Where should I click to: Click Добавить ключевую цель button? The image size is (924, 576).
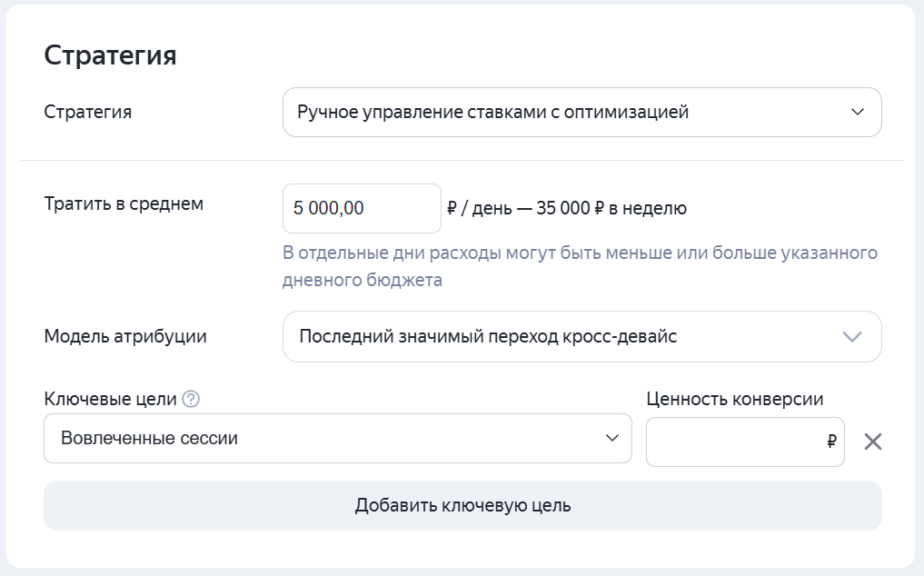coord(462,505)
